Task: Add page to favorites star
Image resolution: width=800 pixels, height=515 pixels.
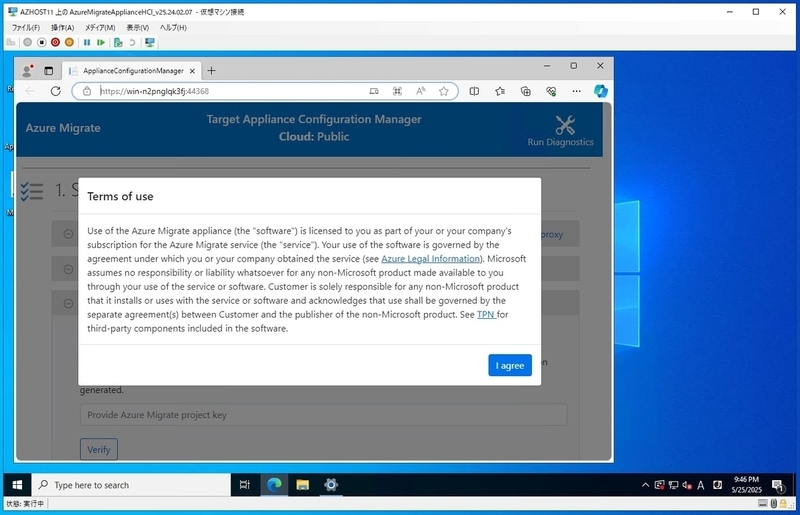Action: [x=444, y=91]
